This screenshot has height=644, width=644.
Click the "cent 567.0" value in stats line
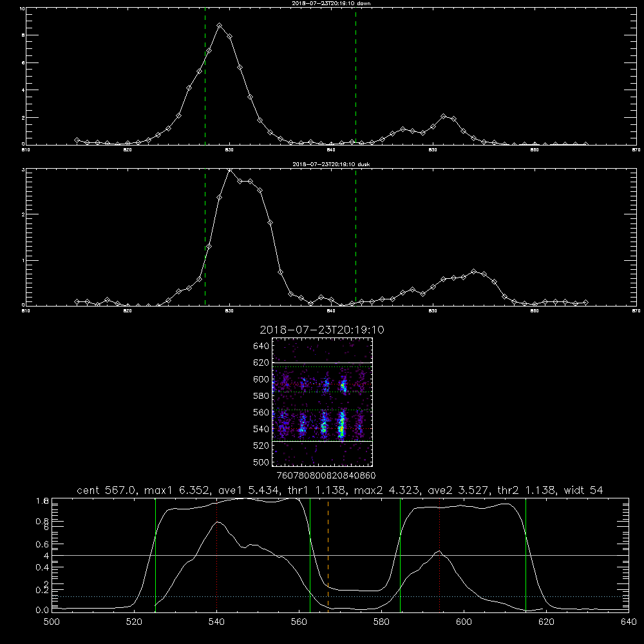[107, 490]
